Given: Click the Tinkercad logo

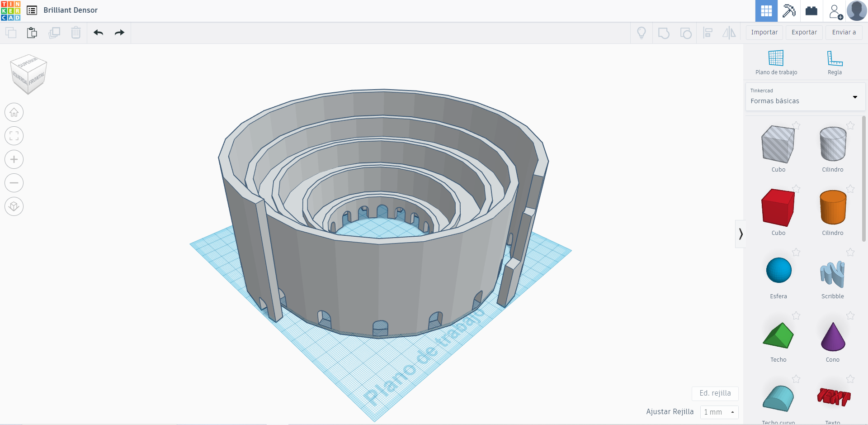Looking at the screenshot, I should pyautogui.click(x=11, y=11).
